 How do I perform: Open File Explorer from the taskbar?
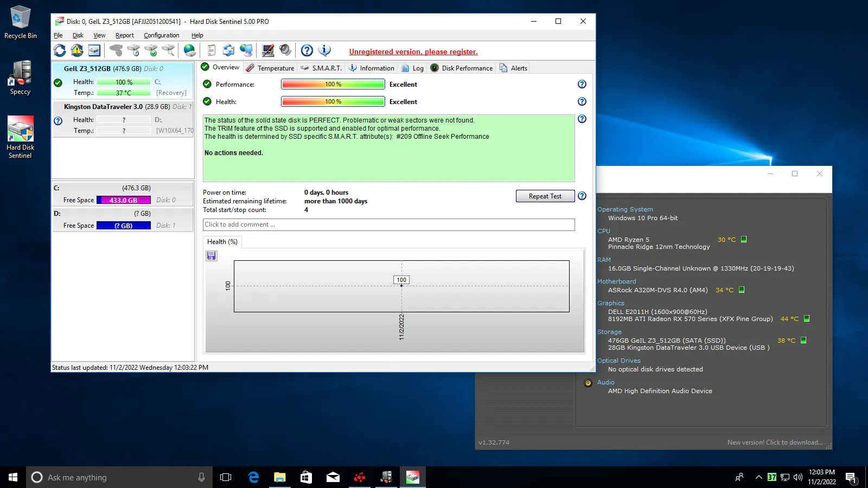(x=280, y=477)
